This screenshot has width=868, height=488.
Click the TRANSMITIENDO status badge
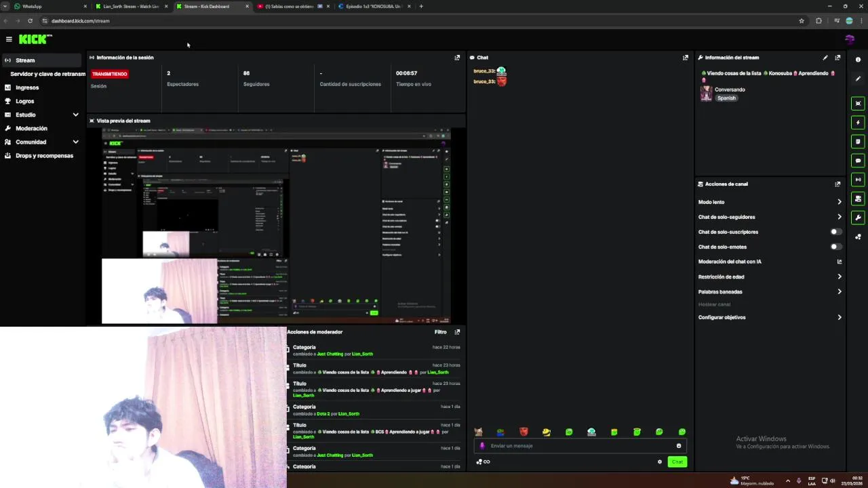(x=110, y=74)
